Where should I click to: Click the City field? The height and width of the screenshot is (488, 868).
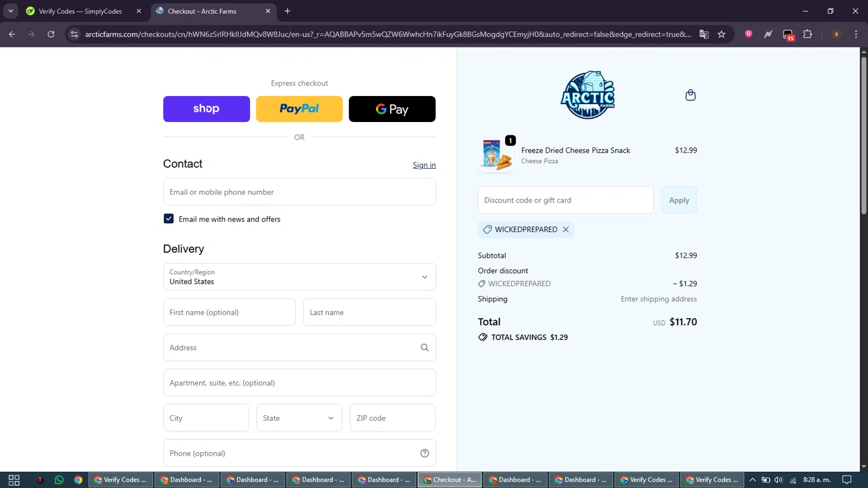tap(205, 418)
